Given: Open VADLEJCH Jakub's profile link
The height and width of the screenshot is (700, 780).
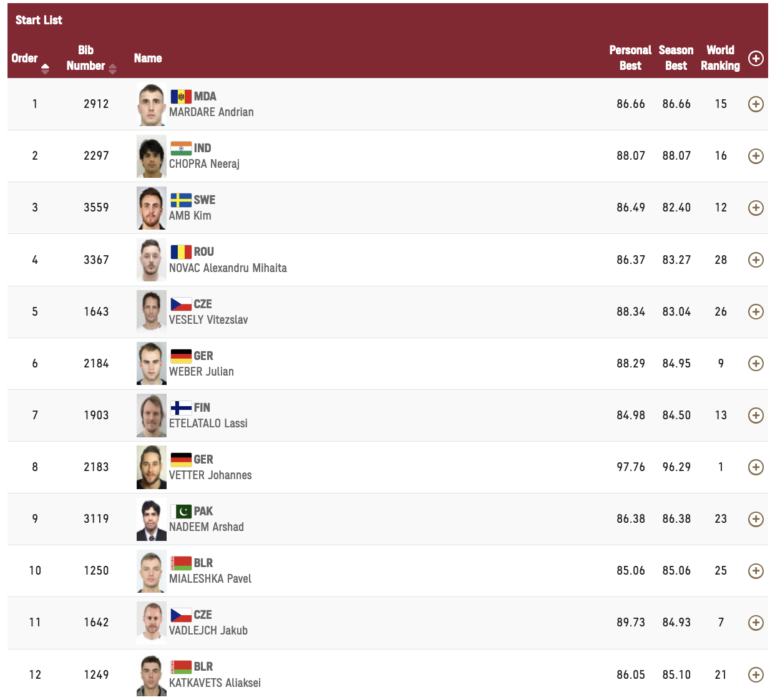Looking at the screenshot, I should [208, 631].
